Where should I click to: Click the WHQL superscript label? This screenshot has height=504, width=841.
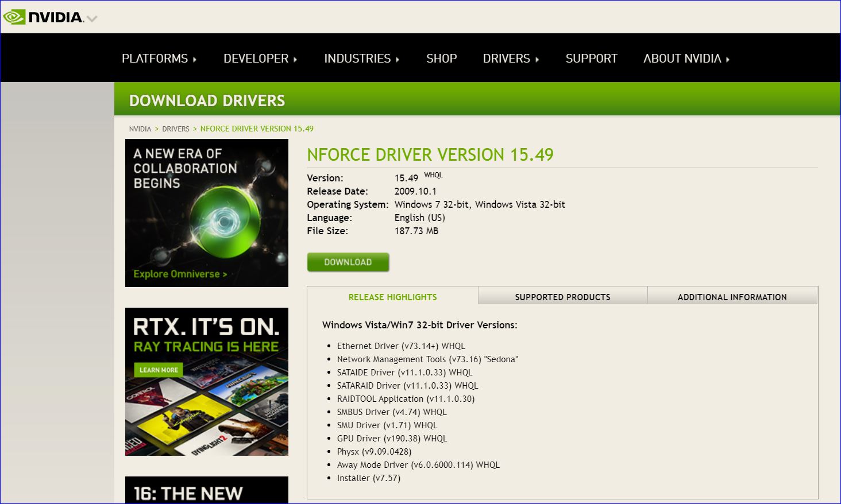pyautogui.click(x=434, y=175)
